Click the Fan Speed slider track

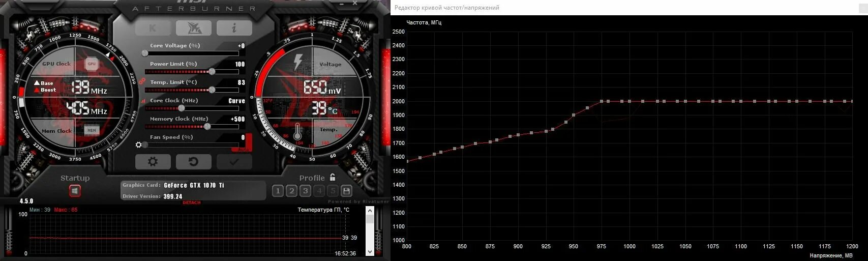[192, 145]
